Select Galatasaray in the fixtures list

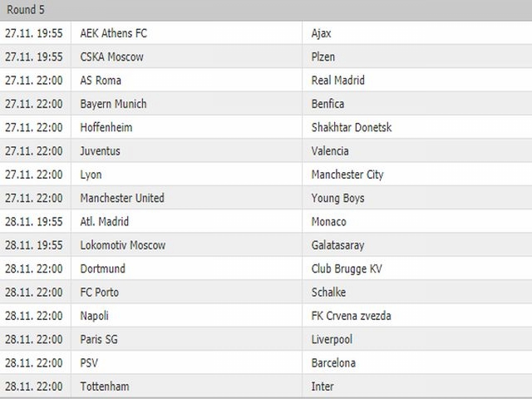(x=338, y=245)
